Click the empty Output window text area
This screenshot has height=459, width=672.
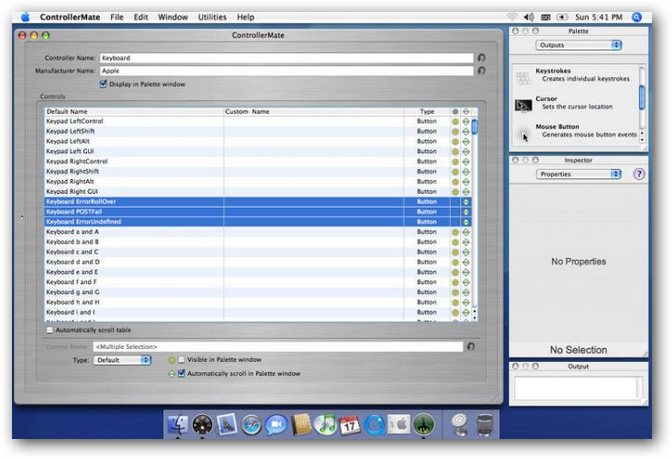click(x=578, y=388)
